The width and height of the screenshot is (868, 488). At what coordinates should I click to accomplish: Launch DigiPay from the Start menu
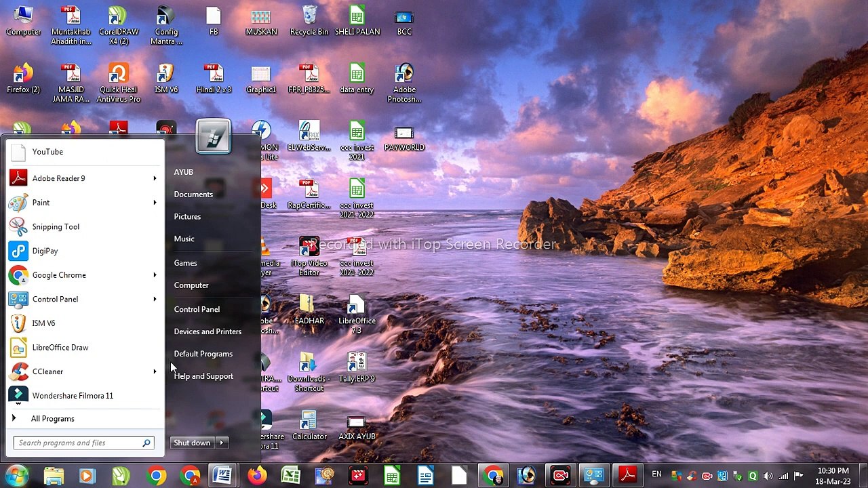45,251
